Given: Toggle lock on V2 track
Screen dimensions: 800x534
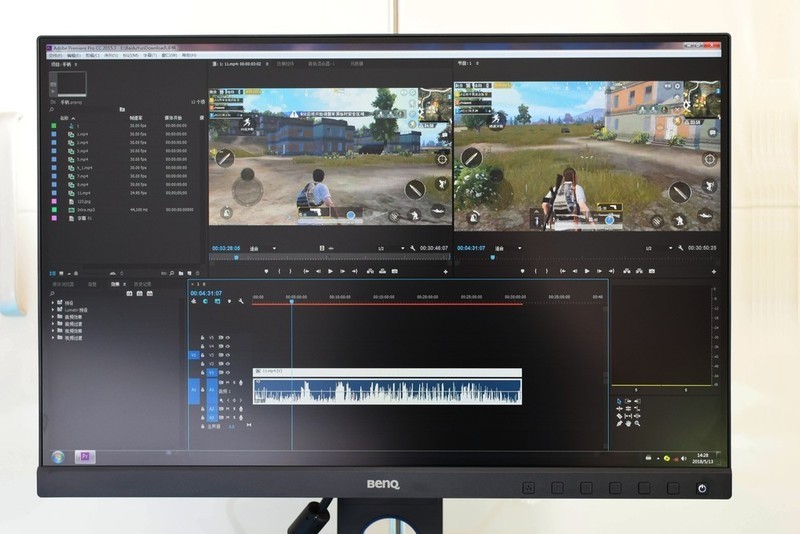Looking at the screenshot, I should point(203,364).
